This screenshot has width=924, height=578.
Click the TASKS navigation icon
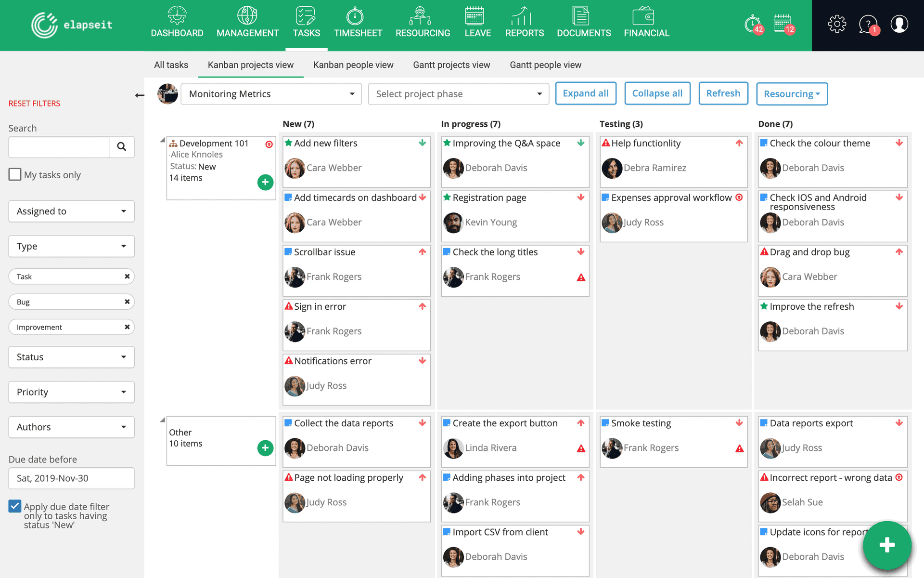306,16
